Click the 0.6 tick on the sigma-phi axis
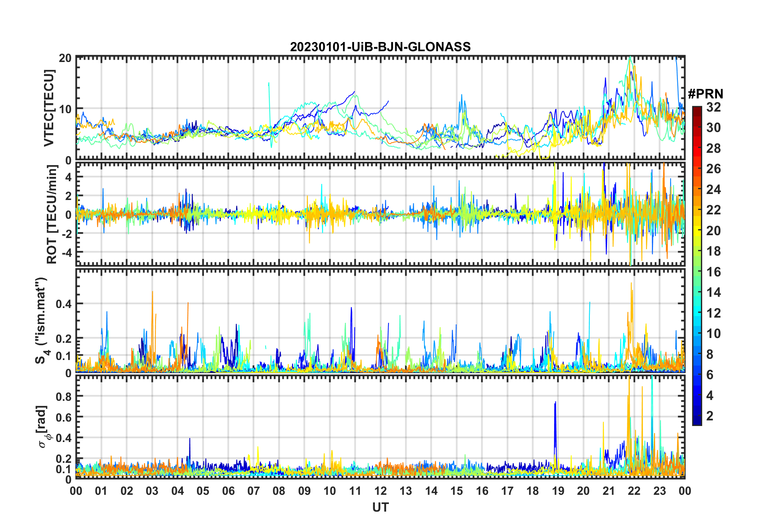This screenshot has width=761, height=532. [x=64, y=417]
